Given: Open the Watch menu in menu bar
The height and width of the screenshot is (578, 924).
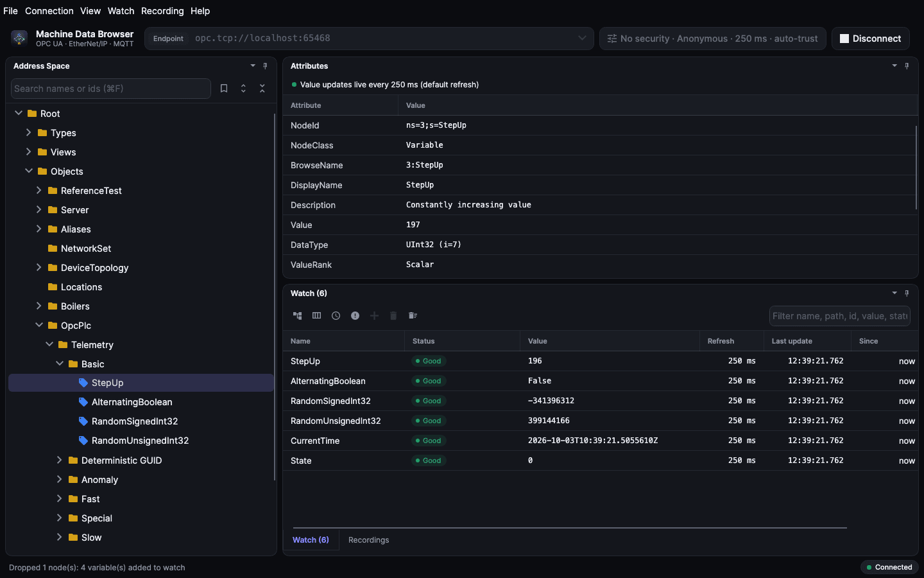Looking at the screenshot, I should [121, 11].
